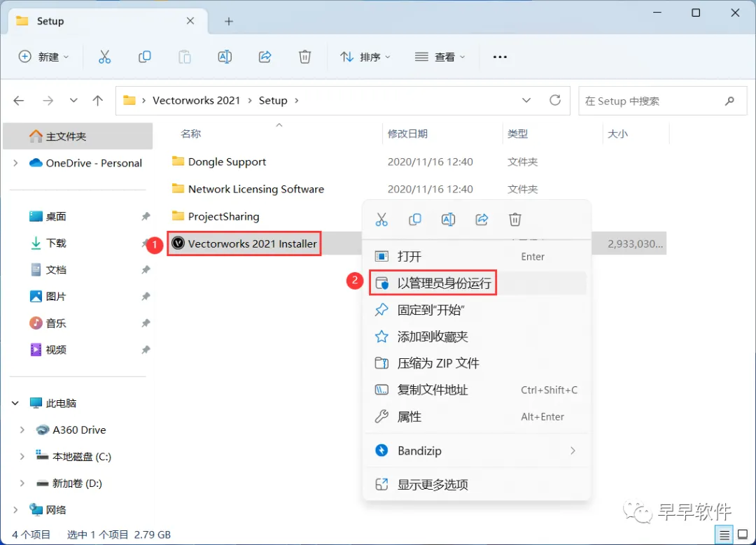Open the toolbar's three-dot more options
The height and width of the screenshot is (545, 756).
point(500,57)
